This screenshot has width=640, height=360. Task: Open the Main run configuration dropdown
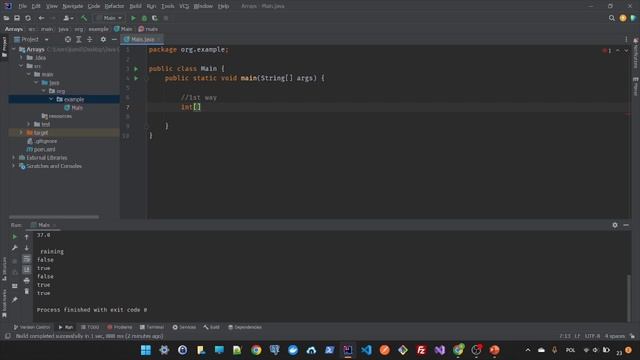pos(109,18)
